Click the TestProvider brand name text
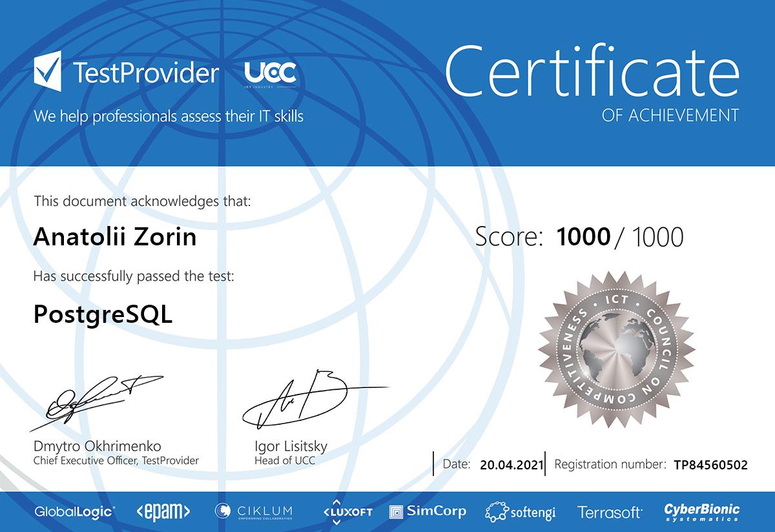The height and width of the screenshot is (532, 775). click(x=146, y=73)
